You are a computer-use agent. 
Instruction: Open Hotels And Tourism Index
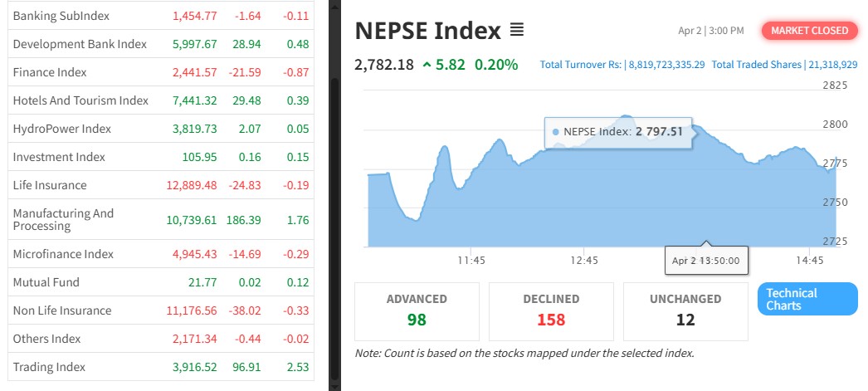pyautogui.click(x=80, y=100)
